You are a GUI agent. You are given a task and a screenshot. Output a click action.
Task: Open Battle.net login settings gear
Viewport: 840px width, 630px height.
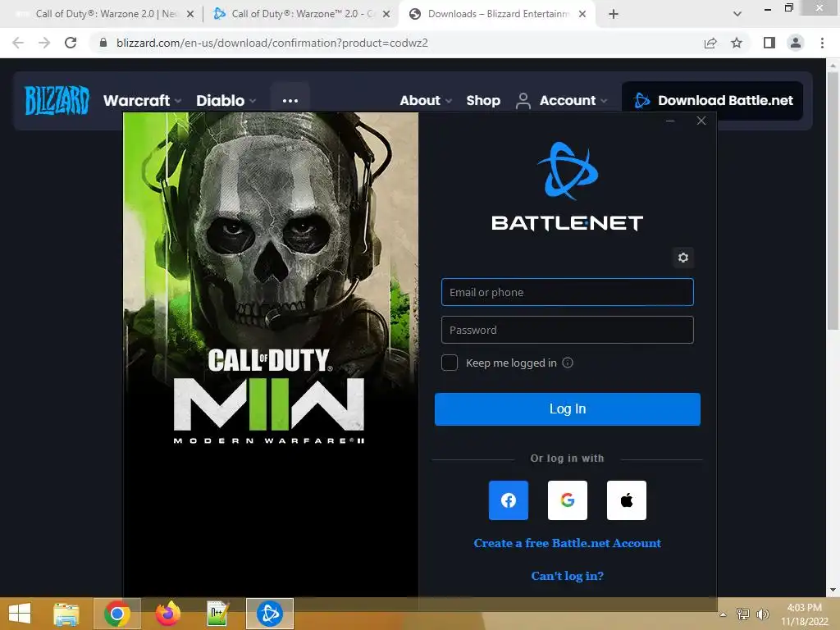[683, 258]
